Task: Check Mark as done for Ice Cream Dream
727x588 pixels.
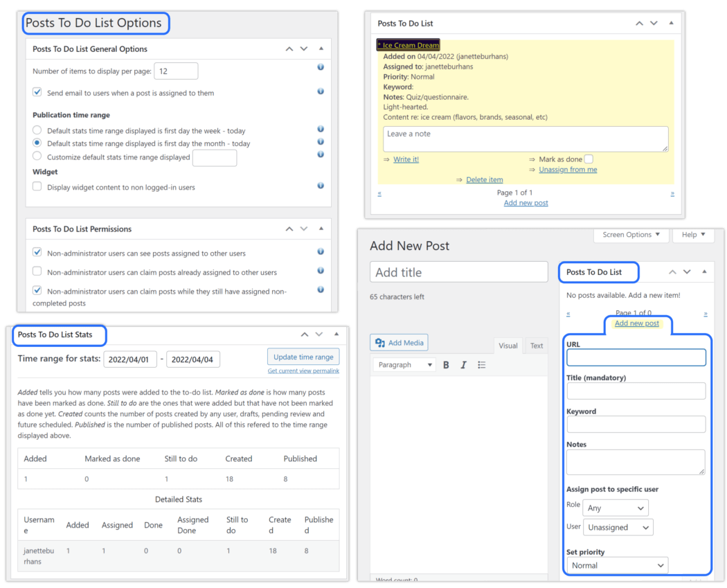Action: point(589,159)
